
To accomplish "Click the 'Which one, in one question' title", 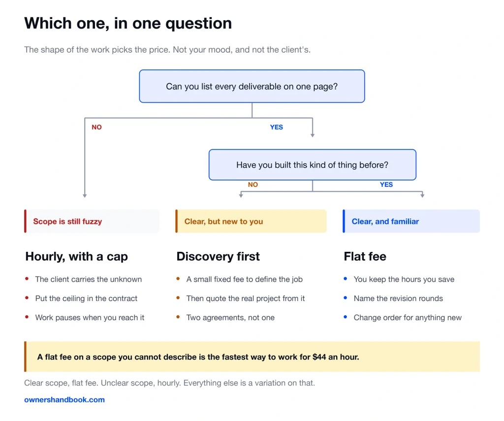I will (x=128, y=24).
